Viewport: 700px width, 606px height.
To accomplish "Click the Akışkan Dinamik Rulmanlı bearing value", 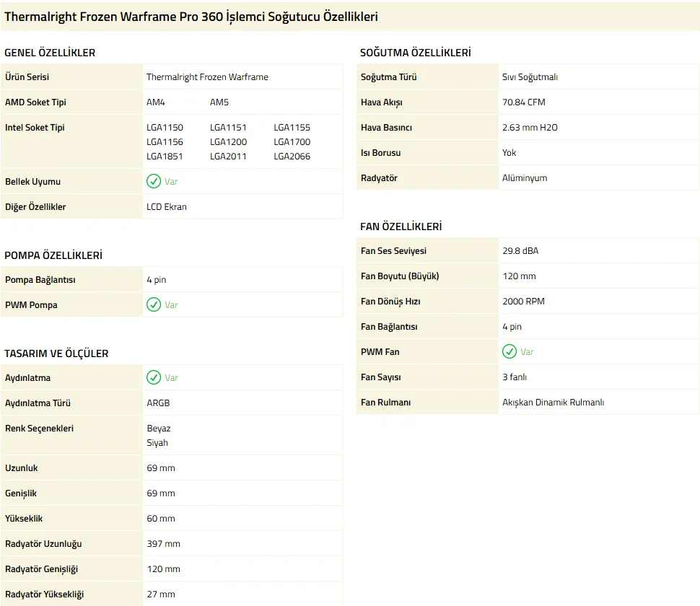I will coord(553,403).
